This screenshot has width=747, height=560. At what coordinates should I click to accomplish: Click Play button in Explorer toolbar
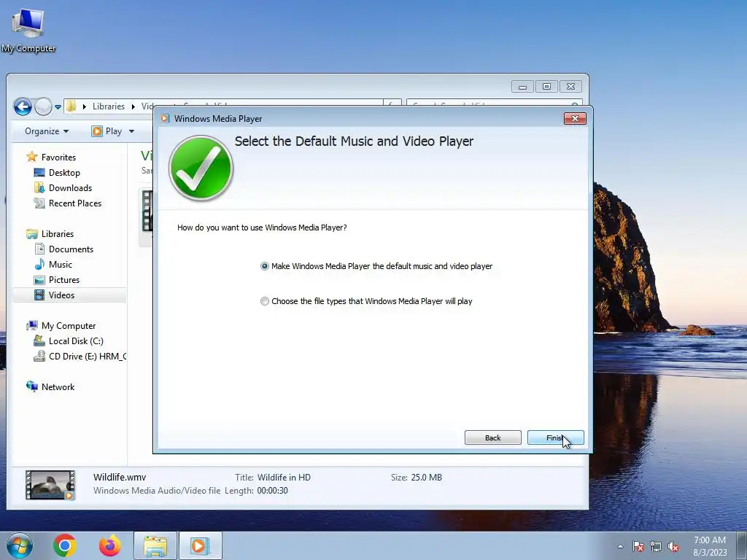point(107,131)
